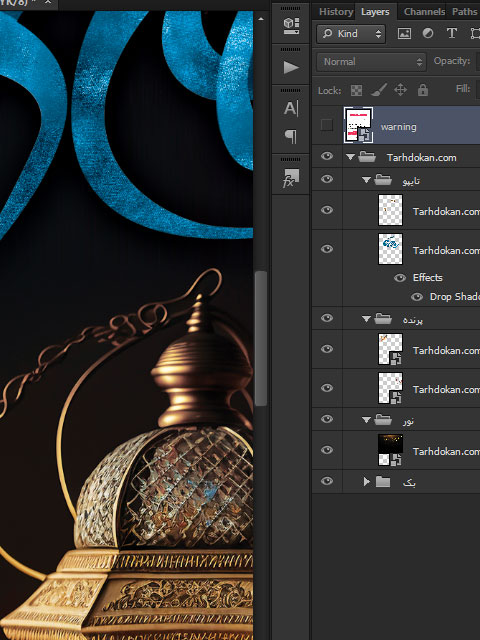The width and height of the screenshot is (480, 640).
Task: Open the Actions panel play icon
Action: coord(291,67)
